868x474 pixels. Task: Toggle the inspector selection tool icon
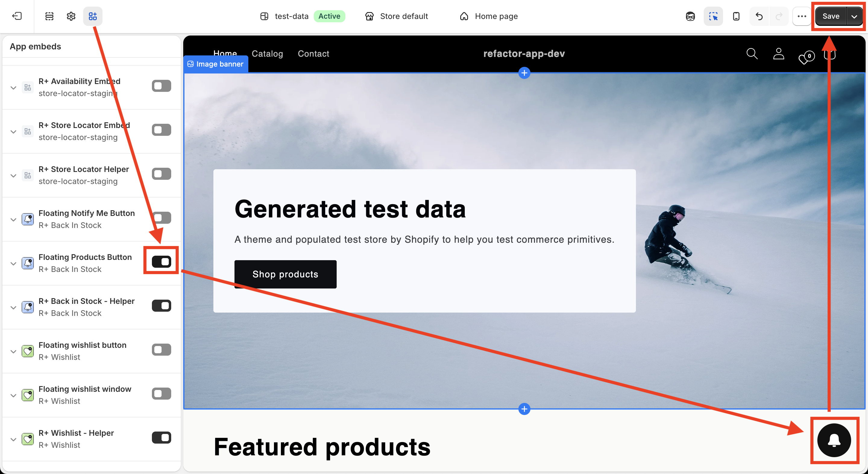coord(713,16)
